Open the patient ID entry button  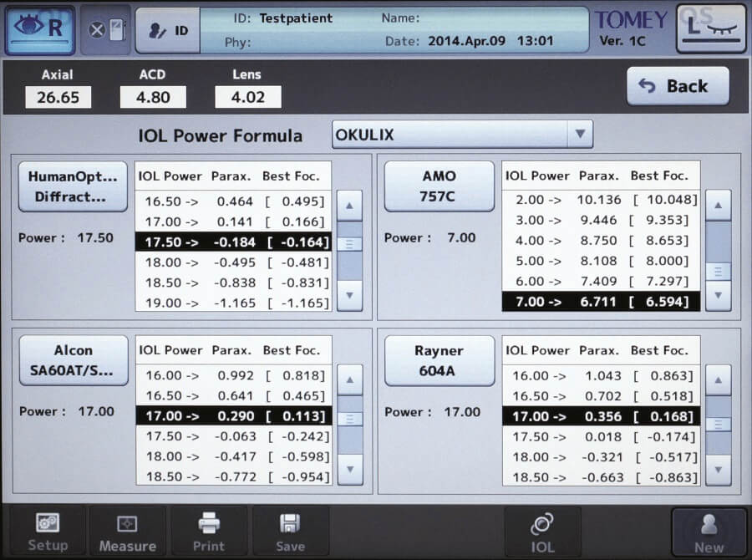click(x=168, y=31)
